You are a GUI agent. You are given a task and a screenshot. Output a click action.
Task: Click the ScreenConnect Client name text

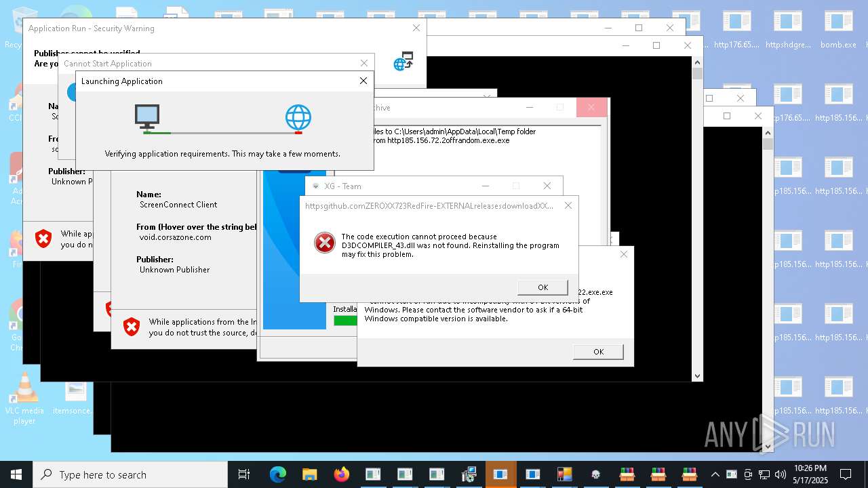click(178, 205)
